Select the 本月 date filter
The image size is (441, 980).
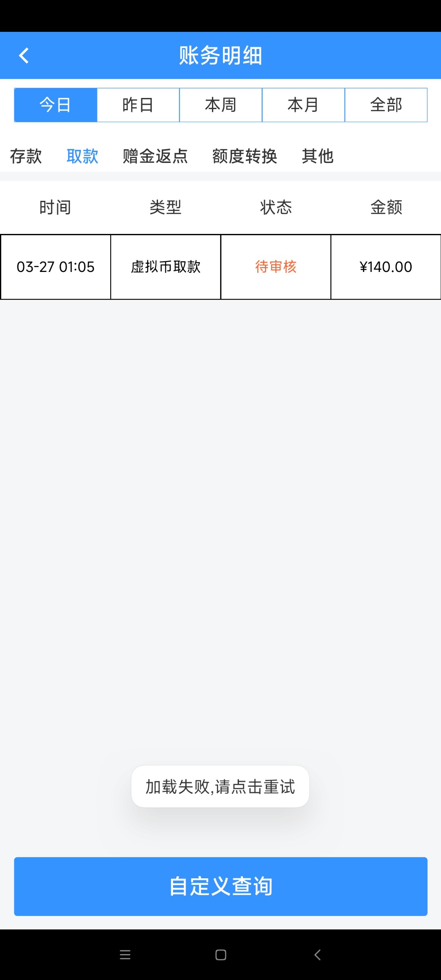303,105
